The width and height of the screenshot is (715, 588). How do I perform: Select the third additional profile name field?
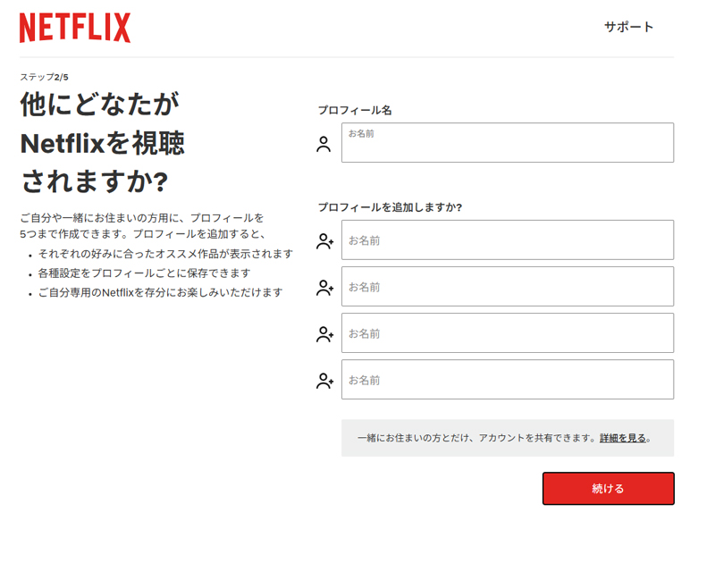(x=507, y=333)
